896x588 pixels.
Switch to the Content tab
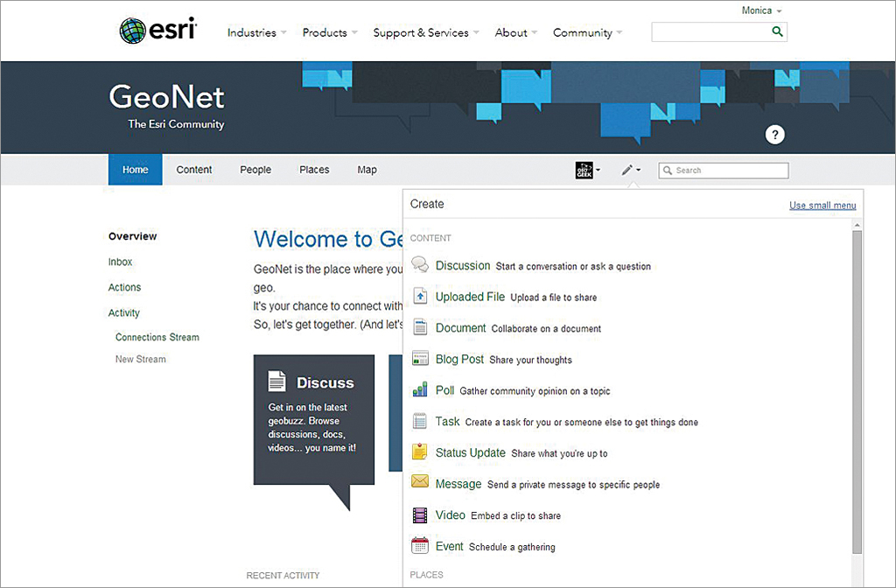[x=193, y=170]
